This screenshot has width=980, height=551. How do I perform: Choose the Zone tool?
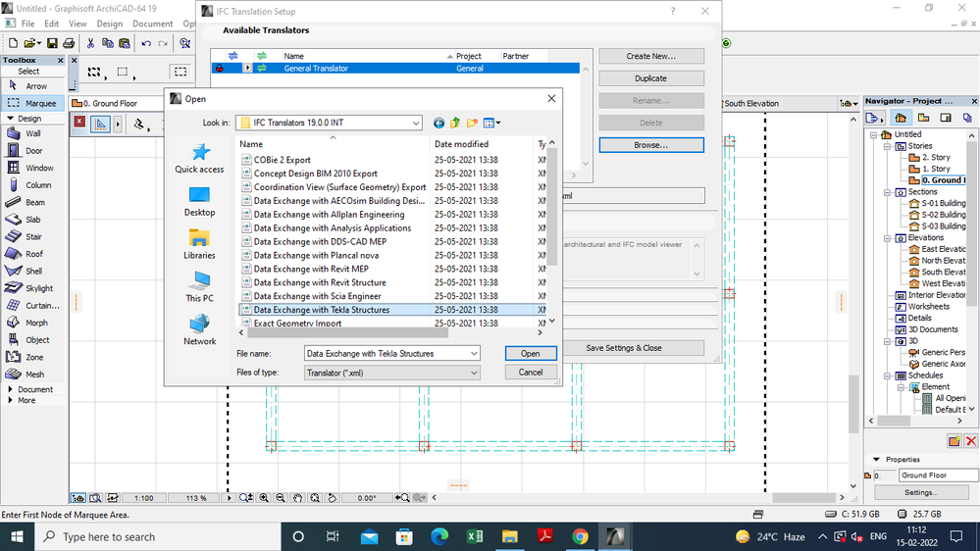click(33, 357)
